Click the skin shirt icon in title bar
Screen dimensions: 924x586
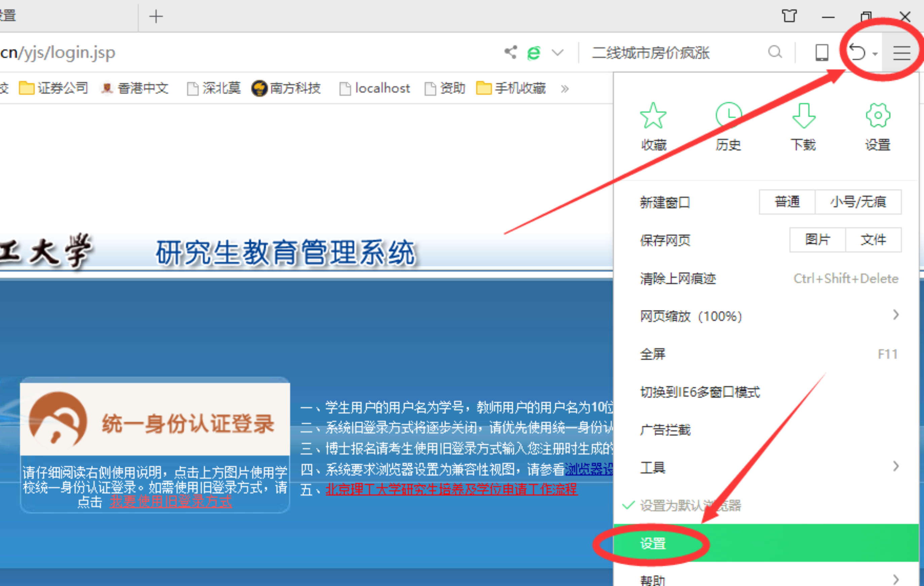789,16
